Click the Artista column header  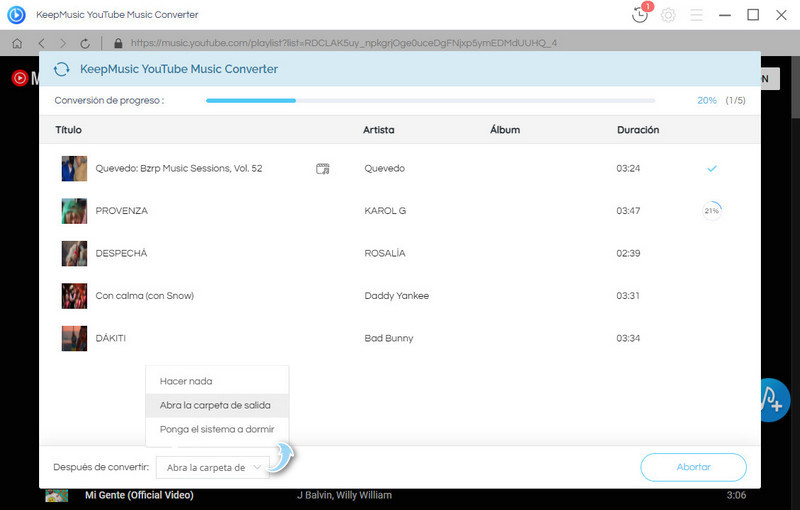pos(379,130)
